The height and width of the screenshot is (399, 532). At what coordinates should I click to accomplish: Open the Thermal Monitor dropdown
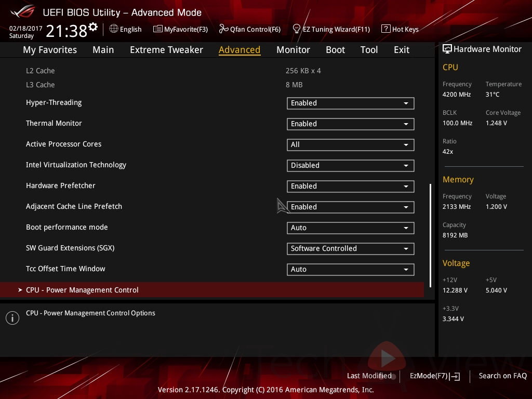[350, 124]
